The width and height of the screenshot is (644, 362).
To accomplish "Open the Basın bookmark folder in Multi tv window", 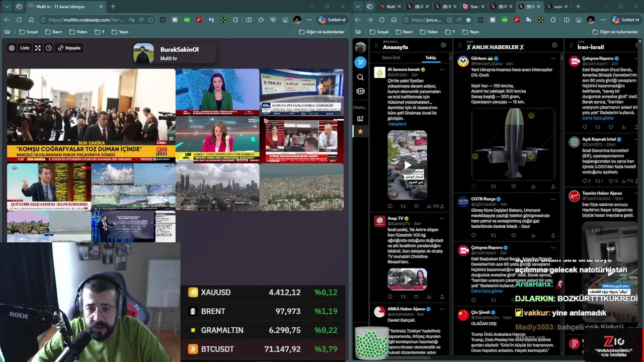I will [x=53, y=32].
